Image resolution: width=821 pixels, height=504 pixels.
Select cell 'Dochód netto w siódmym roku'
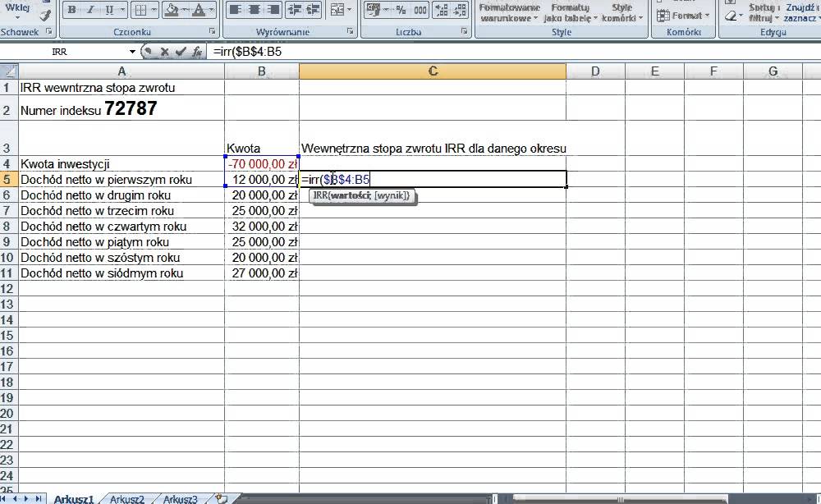pyautogui.click(x=122, y=273)
